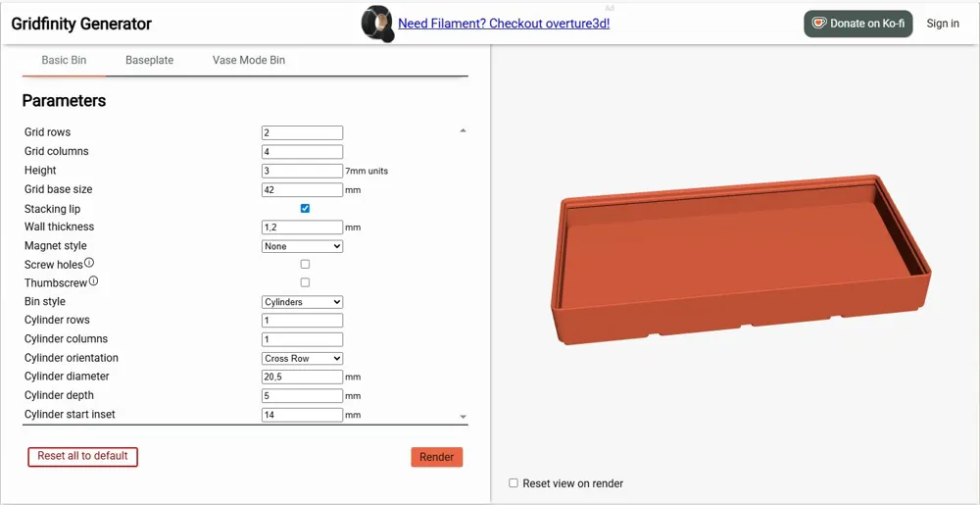Open the Magnet style dropdown

[303, 246]
